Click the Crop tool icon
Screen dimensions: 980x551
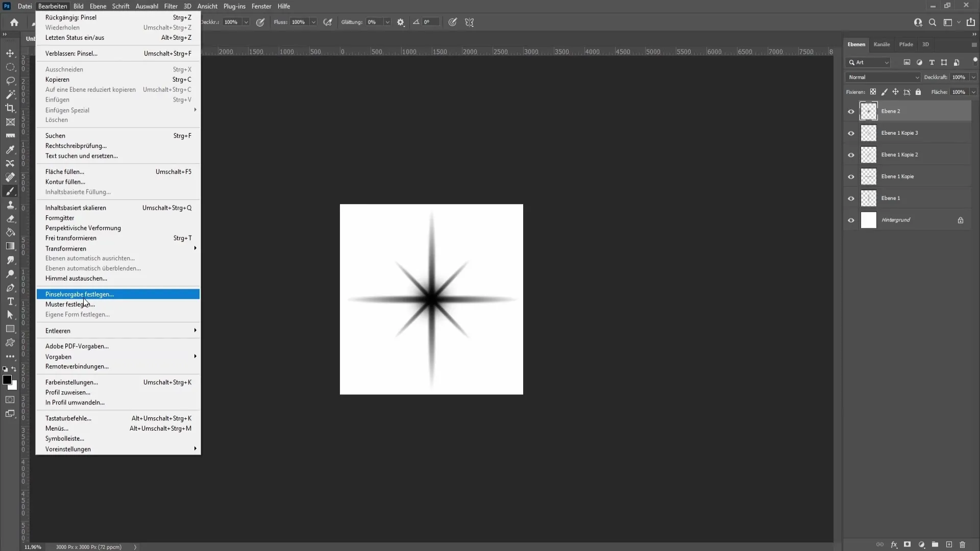(x=10, y=108)
